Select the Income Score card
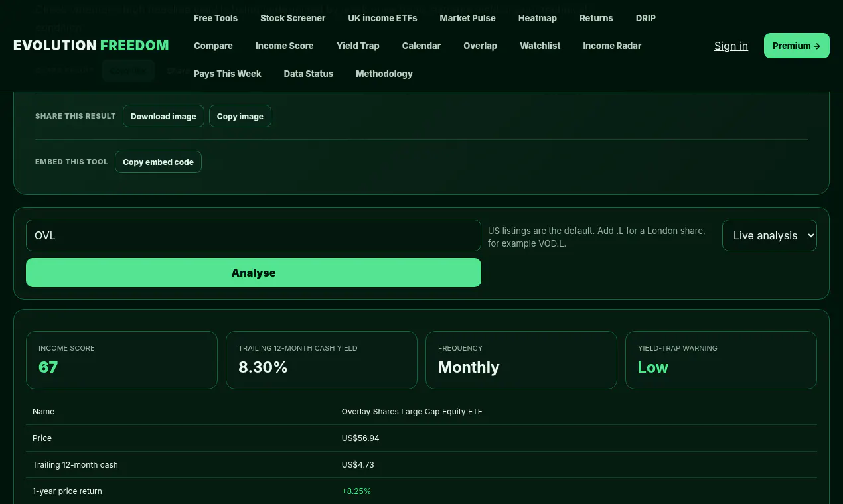This screenshot has width=843, height=504. [121, 360]
